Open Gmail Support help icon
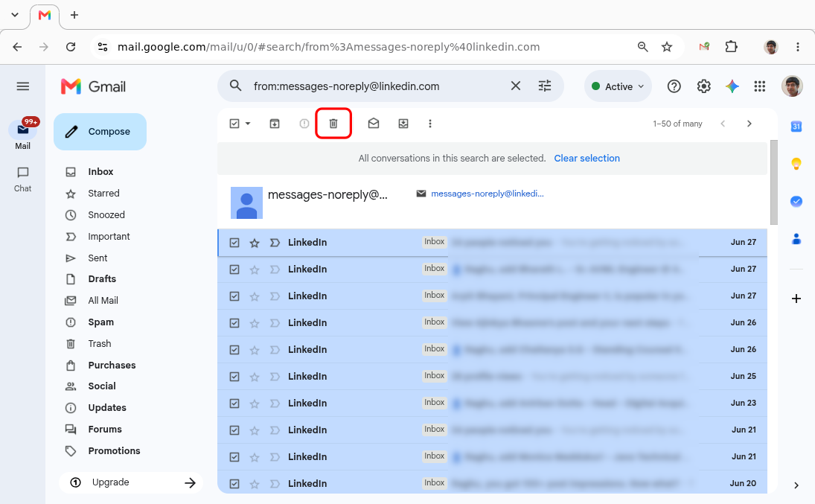 pyautogui.click(x=674, y=86)
